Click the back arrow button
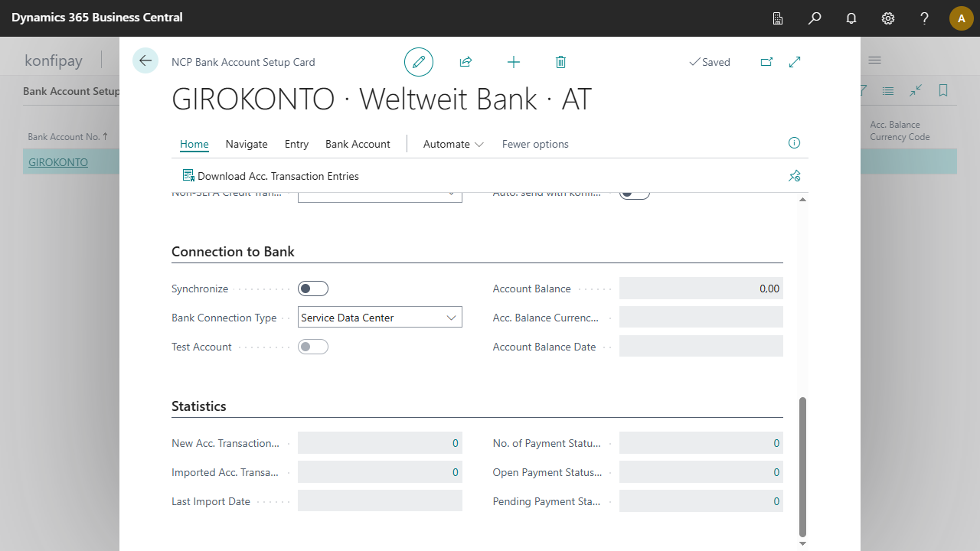Viewport: 980px width, 551px height. [x=145, y=61]
